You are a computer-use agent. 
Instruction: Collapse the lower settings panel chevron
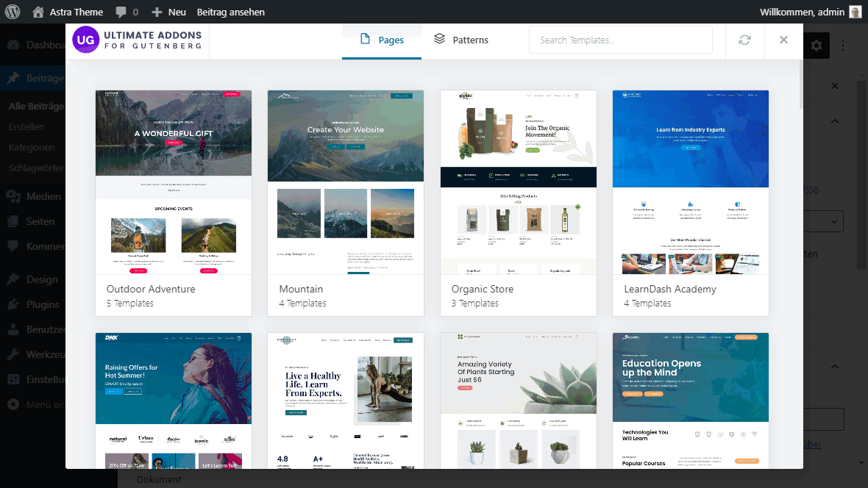[833, 365]
